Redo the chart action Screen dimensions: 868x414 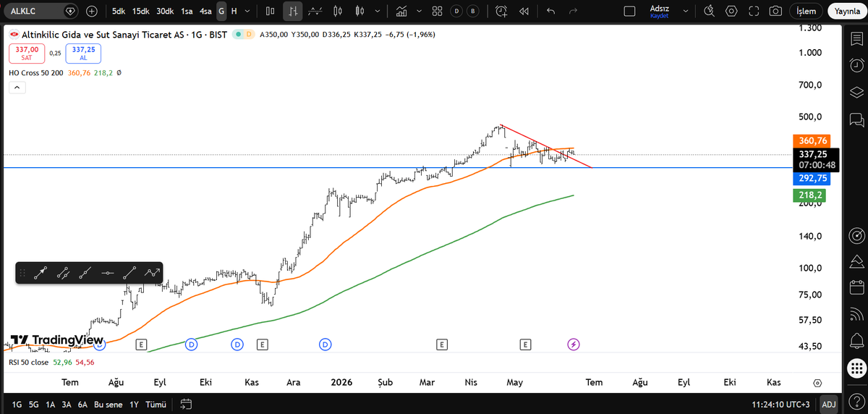tap(573, 11)
